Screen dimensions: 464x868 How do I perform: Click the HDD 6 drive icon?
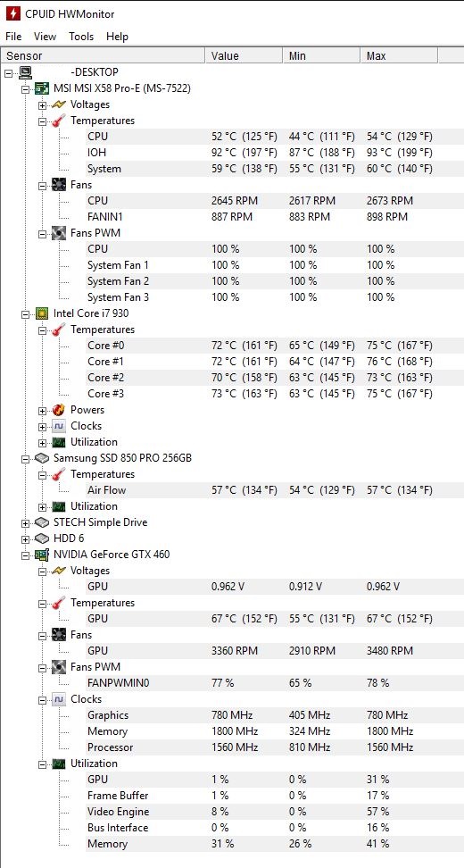click(x=41, y=538)
